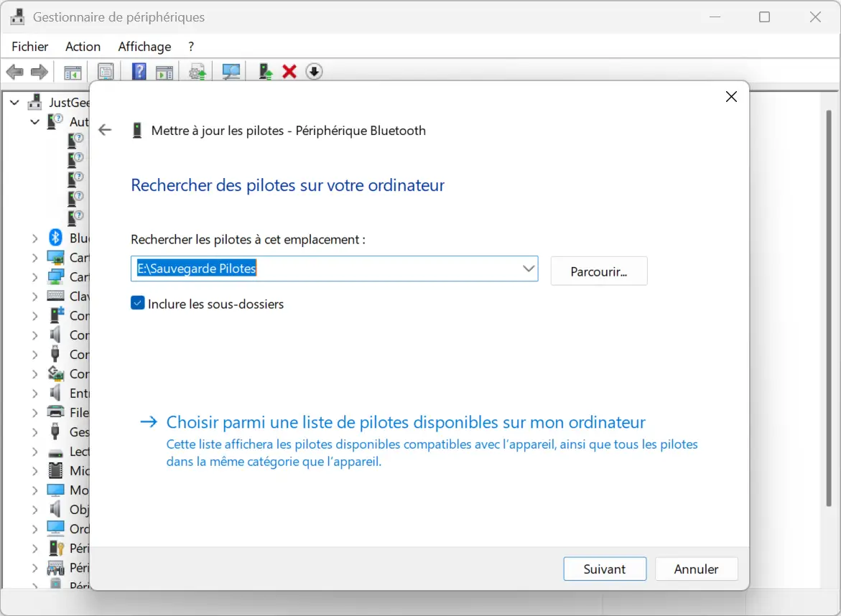Screen dimensions: 841x616
Task: Select the print queues (File) printer icon
Action: coord(56,411)
